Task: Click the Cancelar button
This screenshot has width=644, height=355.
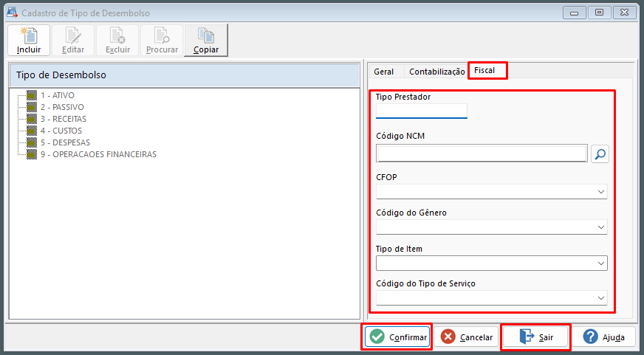Action: point(466,337)
